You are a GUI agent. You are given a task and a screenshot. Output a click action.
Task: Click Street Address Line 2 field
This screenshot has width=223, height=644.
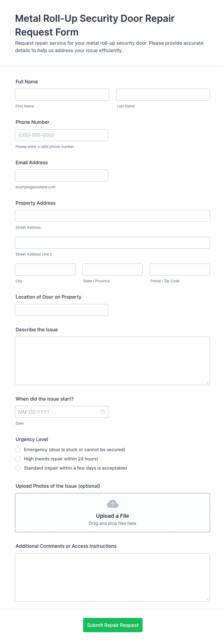pyautogui.click(x=112, y=243)
